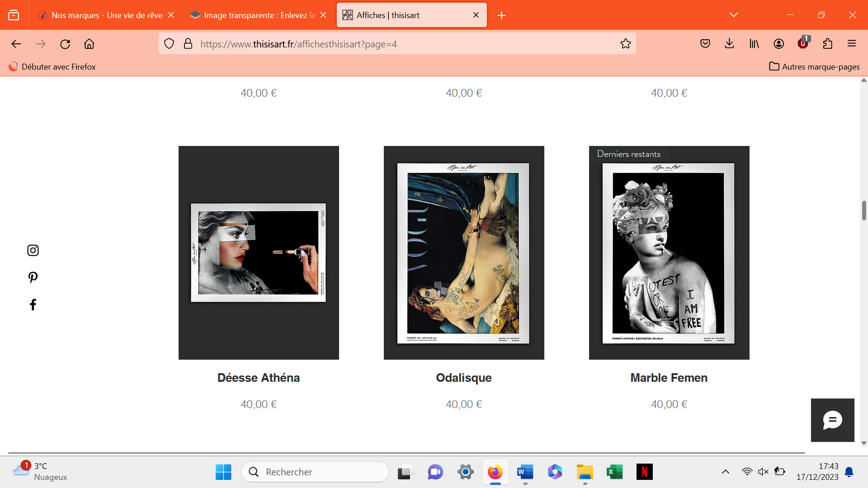This screenshot has width=868, height=488.
Task: Click the scrollbar up arrow
Action: 864,80
